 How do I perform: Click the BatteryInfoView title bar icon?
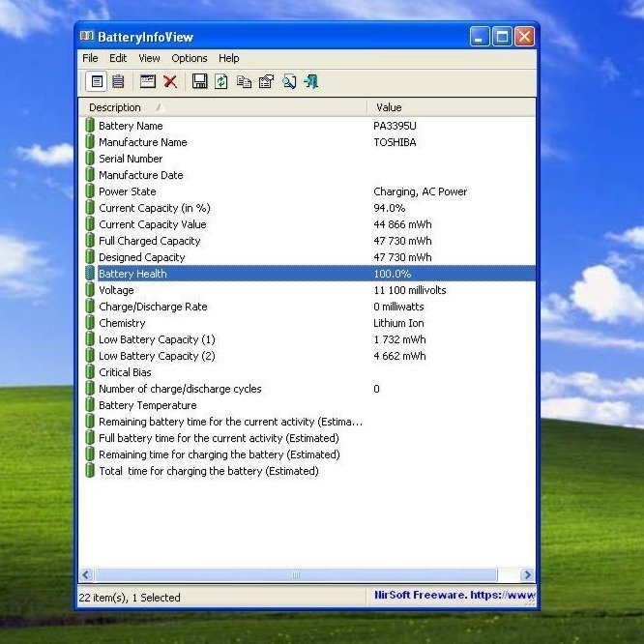(87, 36)
